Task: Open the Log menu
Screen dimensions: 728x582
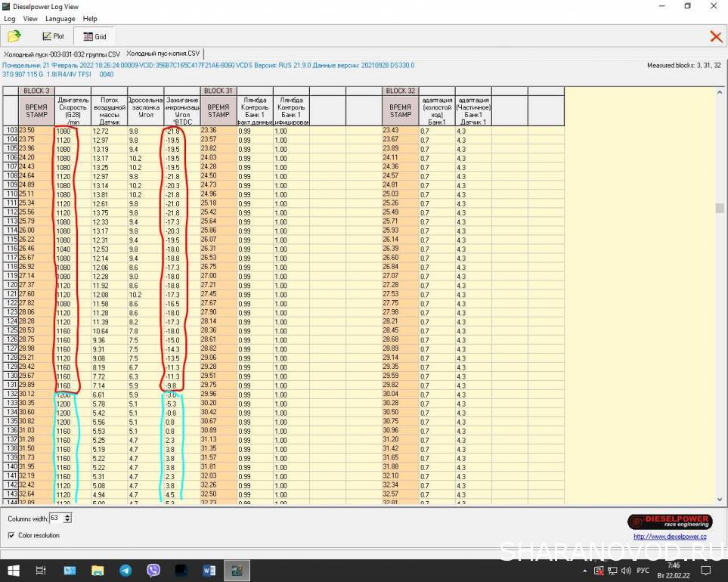Action: [10, 18]
